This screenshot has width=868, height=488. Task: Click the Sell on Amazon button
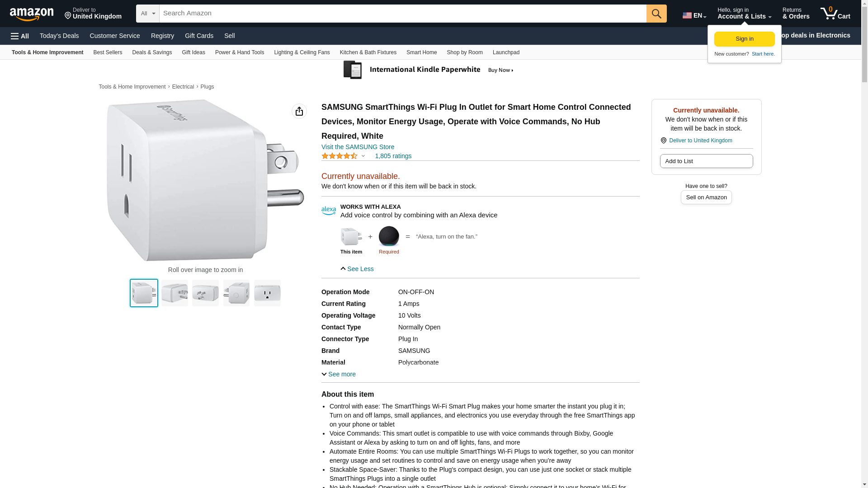[x=706, y=197]
